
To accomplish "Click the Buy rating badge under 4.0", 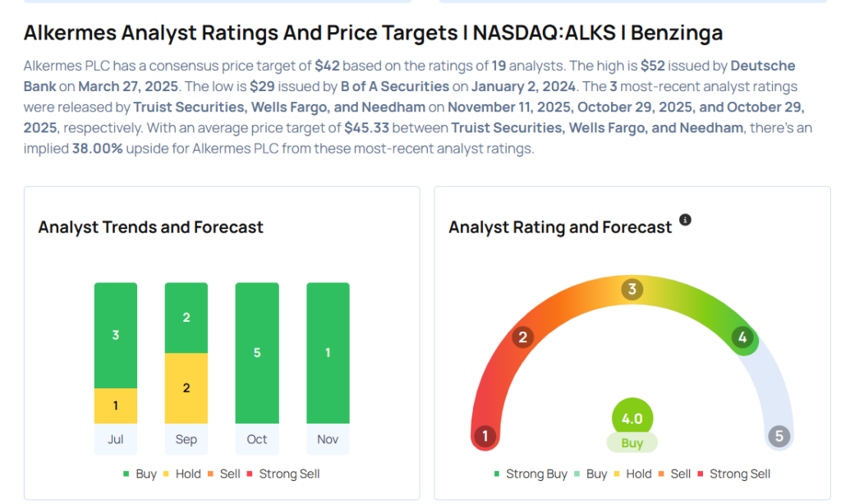I will point(632,442).
